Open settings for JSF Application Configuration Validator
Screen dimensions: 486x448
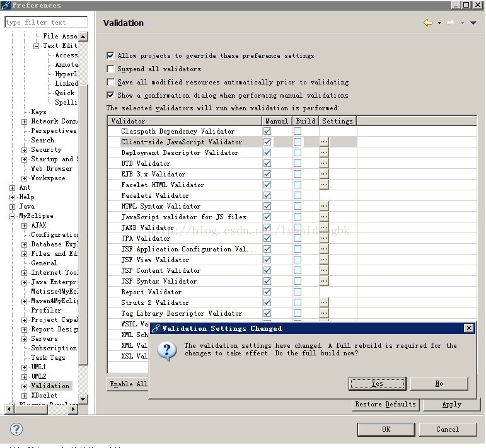(323, 249)
